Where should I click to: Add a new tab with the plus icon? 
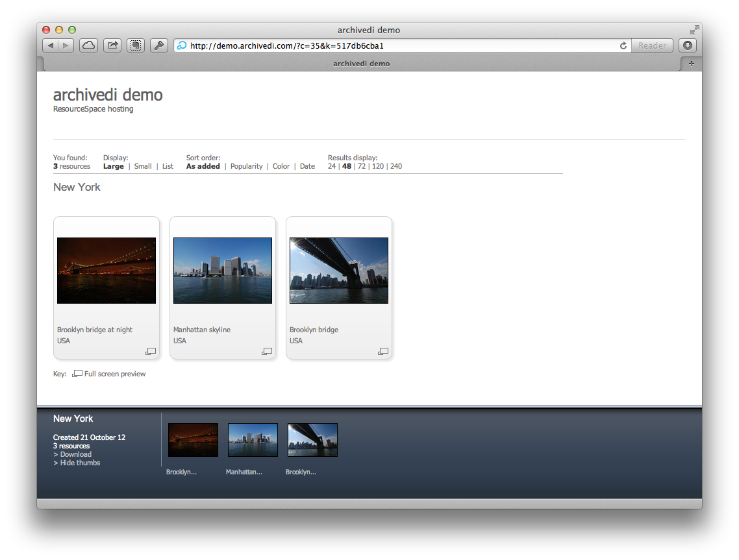point(692,64)
